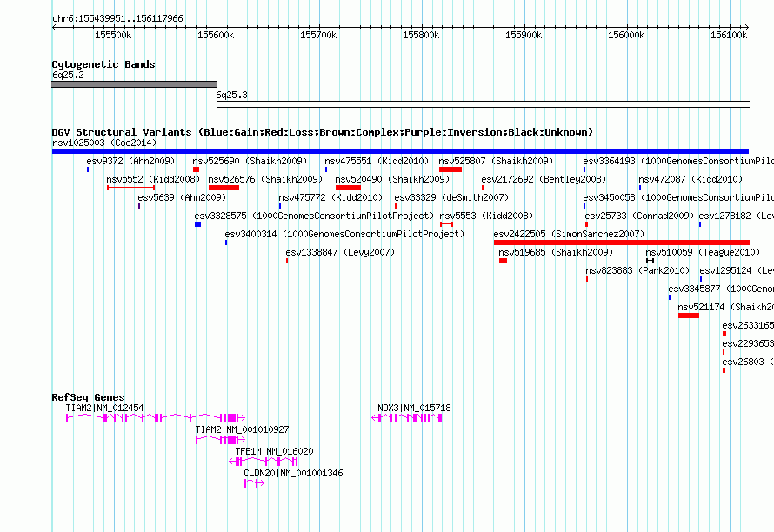Click the CLDN20 gene glyph

pyautogui.click(x=254, y=483)
